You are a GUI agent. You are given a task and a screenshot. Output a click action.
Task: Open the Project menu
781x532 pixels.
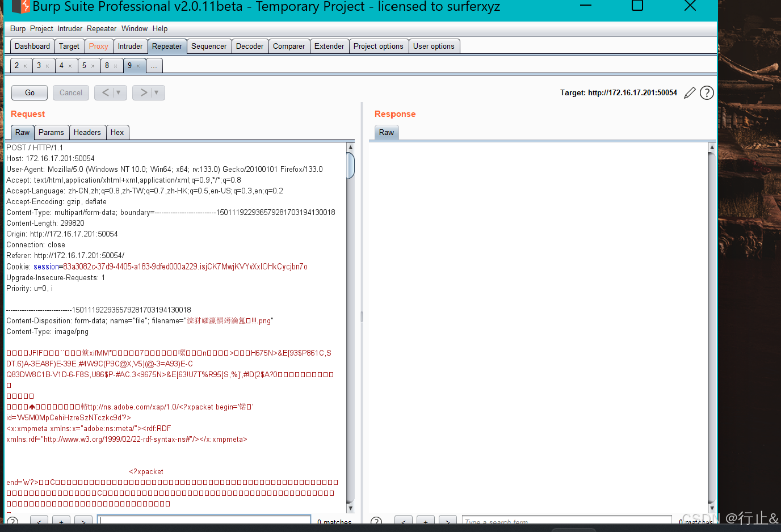point(41,29)
